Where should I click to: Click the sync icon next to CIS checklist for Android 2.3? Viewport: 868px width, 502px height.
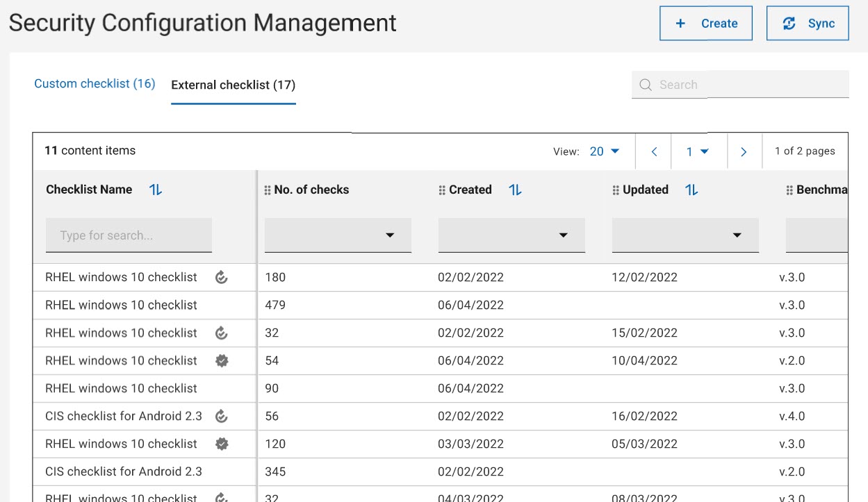222,416
